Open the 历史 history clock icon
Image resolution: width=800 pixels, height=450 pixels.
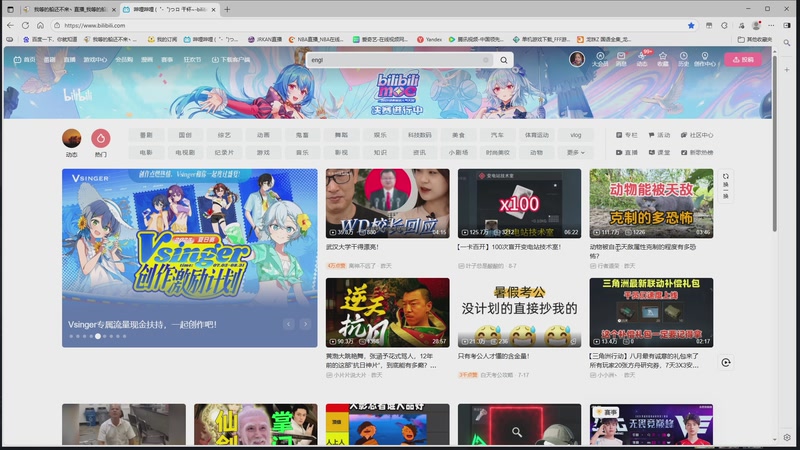tap(683, 59)
